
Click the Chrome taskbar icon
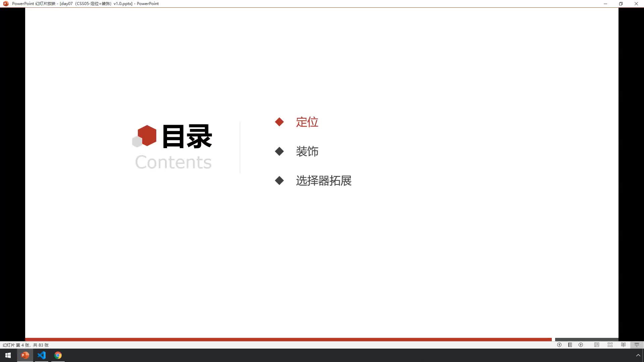[58, 355]
